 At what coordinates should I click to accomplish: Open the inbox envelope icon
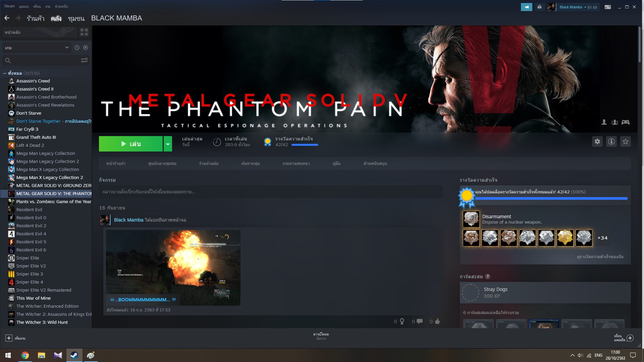click(539, 7)
